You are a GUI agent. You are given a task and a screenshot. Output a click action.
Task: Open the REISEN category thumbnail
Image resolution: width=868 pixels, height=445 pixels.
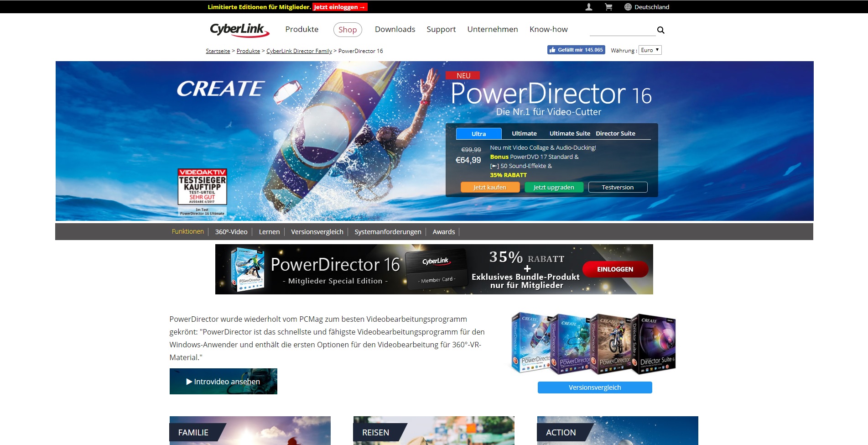[434, 431]
